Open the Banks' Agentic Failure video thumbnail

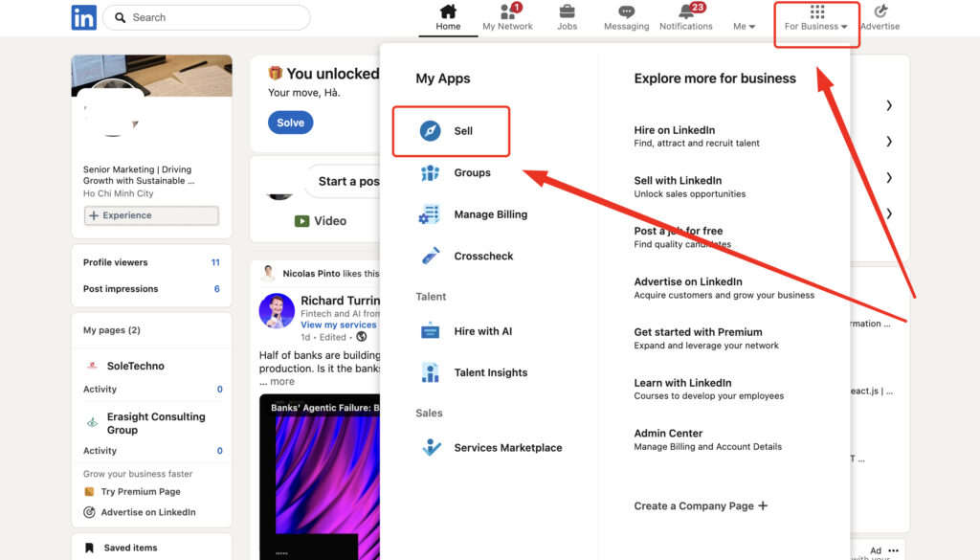pos(320,477)
